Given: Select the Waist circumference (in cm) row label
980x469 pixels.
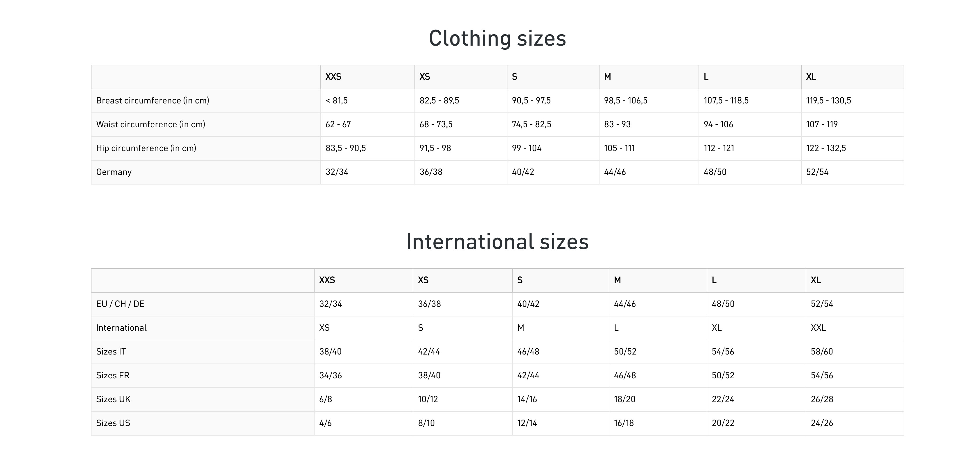Looking at the screenshot, I should coord(151,124).
